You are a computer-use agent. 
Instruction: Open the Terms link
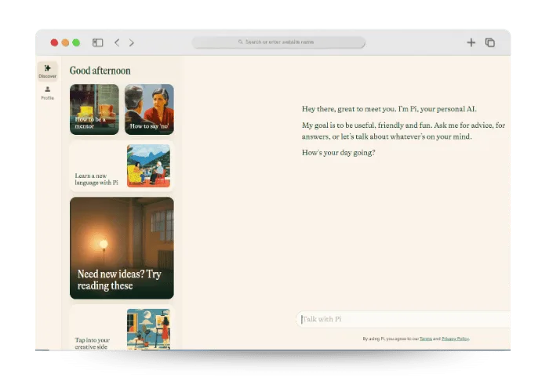click(425, 339)
